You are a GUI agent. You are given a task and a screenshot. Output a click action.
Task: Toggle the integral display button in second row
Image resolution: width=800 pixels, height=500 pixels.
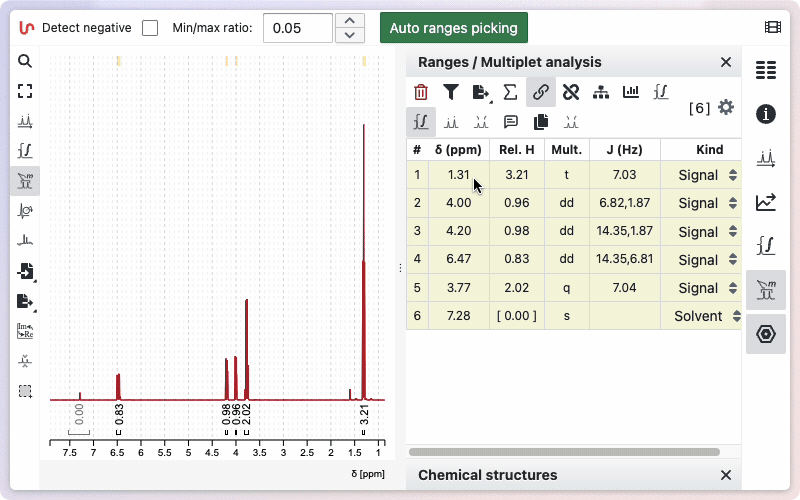(421, 122)
